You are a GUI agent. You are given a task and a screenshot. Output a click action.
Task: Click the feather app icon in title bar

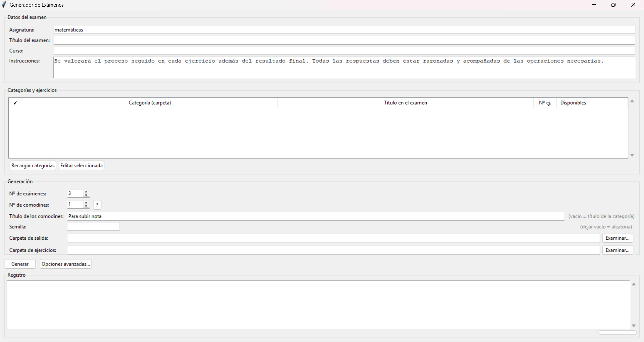coord(4,5)
